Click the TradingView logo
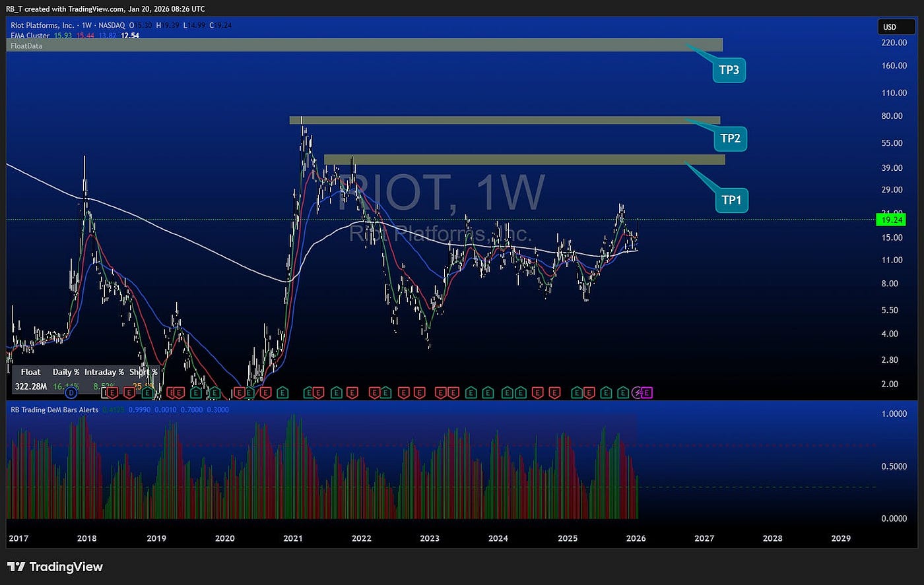Image resolution: width=924 pixels, height=585 pixels. tap(55, 567)
